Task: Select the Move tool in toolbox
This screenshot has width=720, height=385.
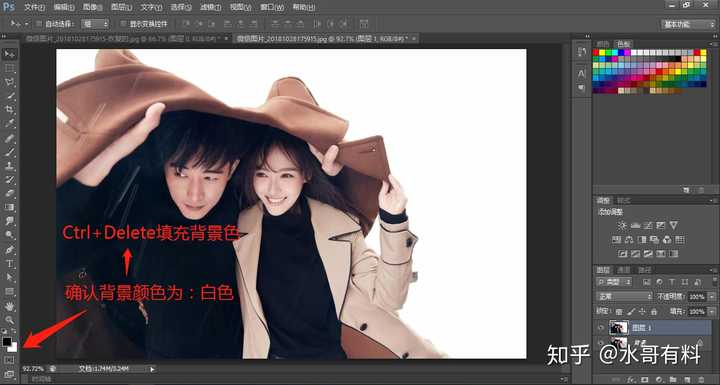Action: [10, 54]
